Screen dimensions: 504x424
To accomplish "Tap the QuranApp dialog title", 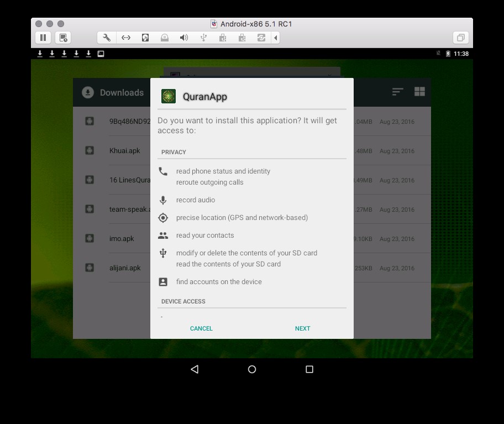I will (x=204, y=96).
